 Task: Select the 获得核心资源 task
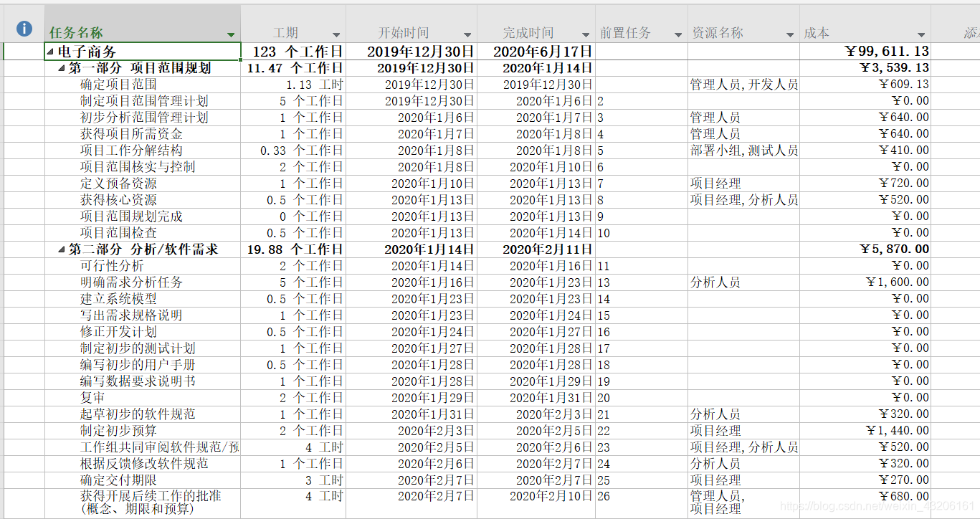118,200
